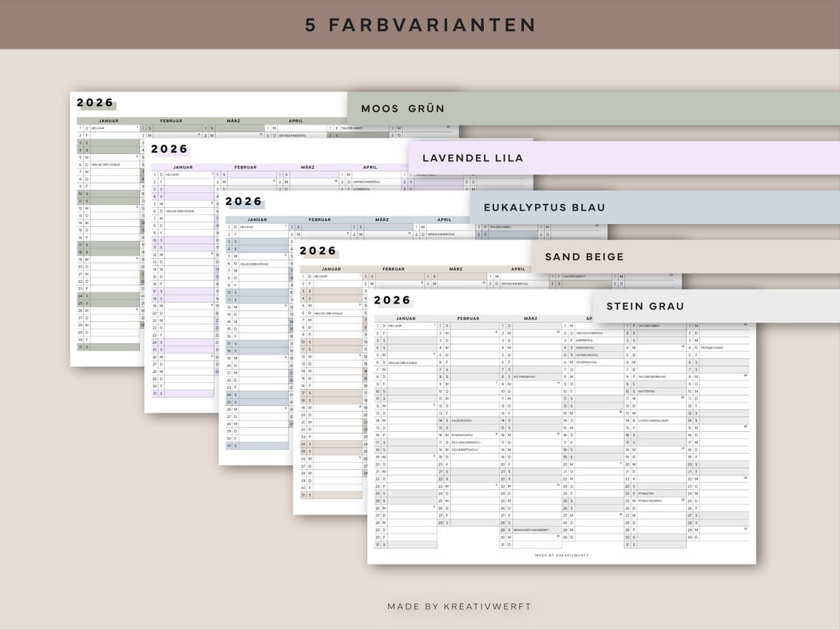Click "2026" on the green calendar
840x630 pixels.
(95, 103)
